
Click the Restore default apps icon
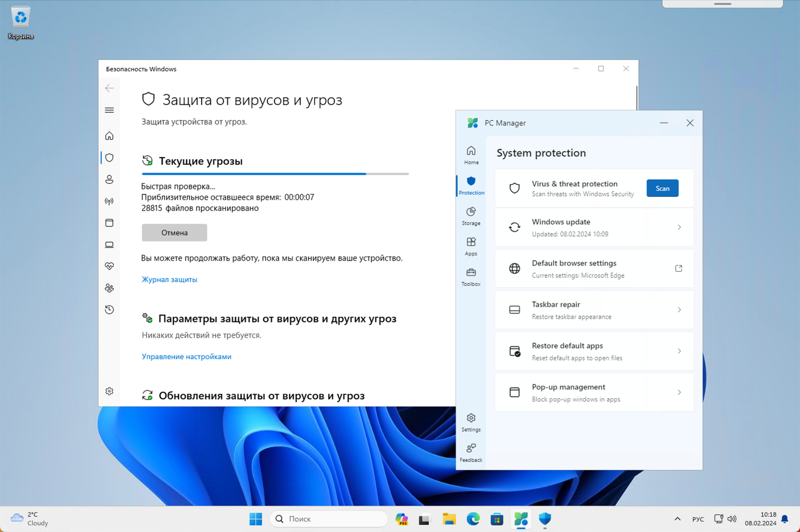click(x=515, y=351)
